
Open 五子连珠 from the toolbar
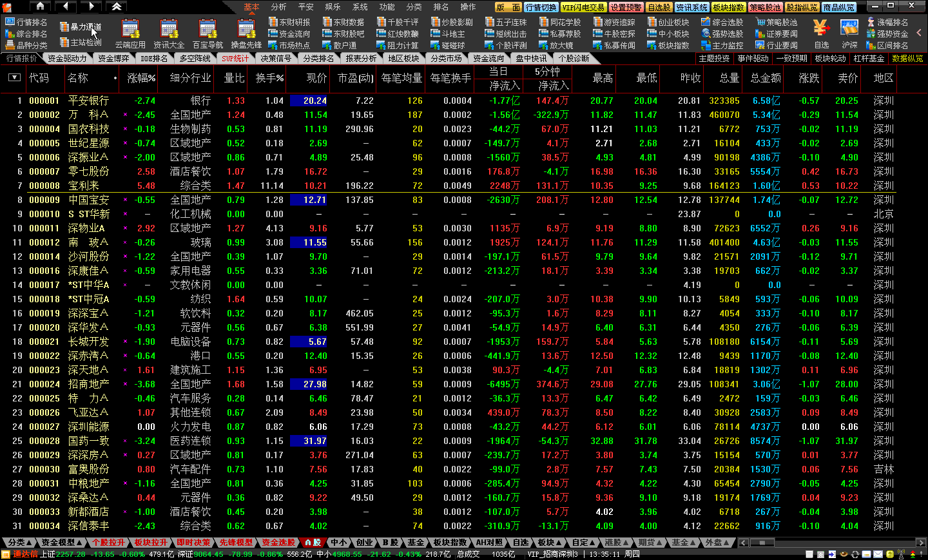506,22
